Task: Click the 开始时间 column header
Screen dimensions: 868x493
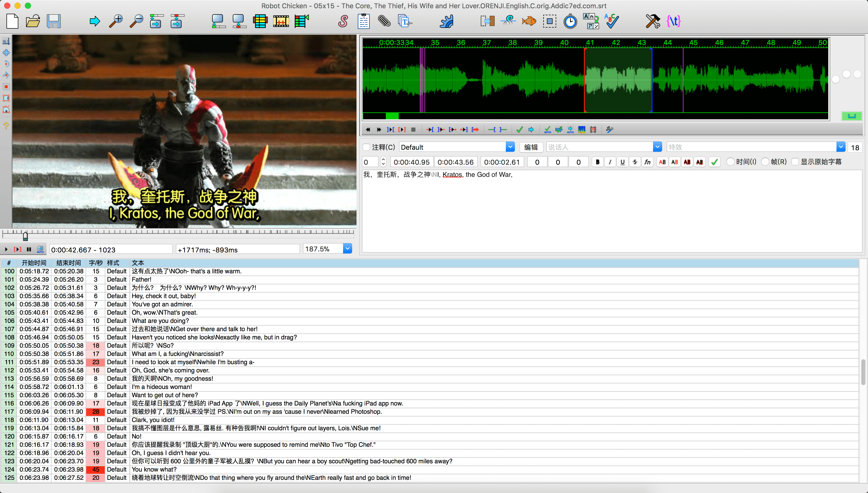Action: 34,263
